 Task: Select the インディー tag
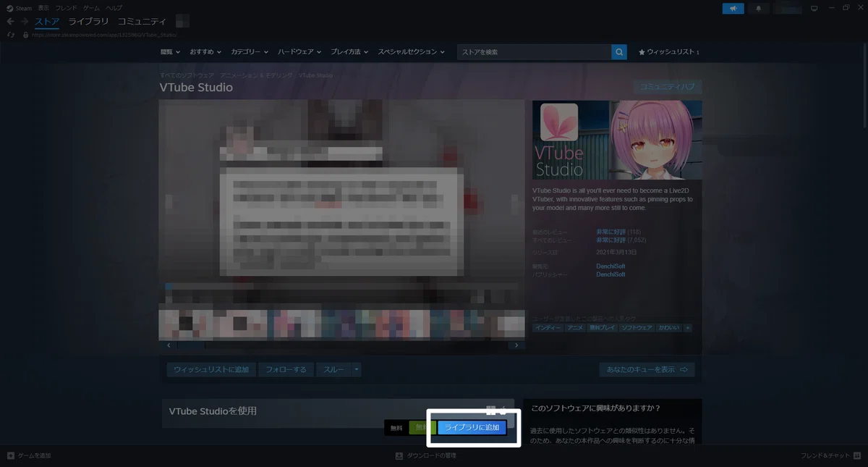pos(548,328)
